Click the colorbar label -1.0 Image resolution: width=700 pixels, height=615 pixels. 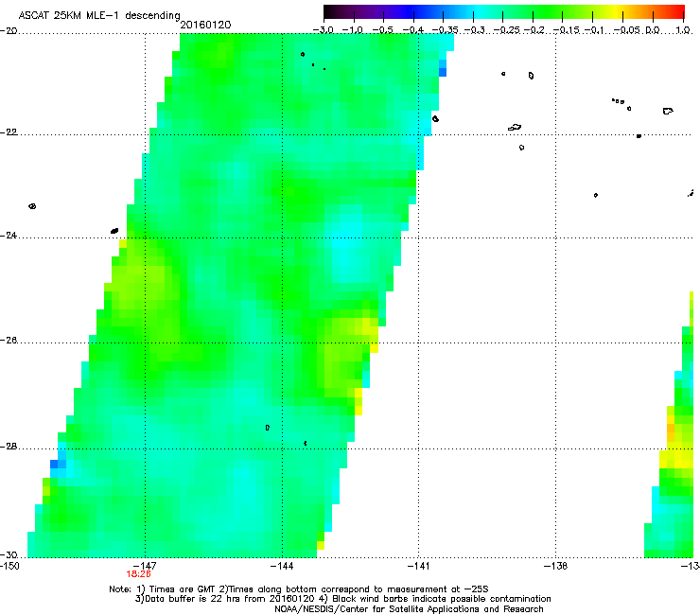[x=353, y=30]
